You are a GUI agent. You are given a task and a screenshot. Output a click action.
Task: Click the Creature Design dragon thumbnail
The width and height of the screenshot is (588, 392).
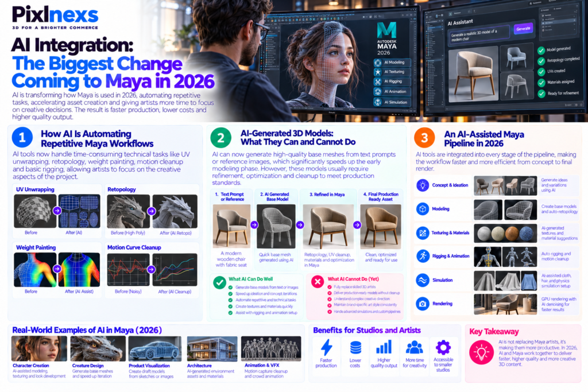point(98,348)
